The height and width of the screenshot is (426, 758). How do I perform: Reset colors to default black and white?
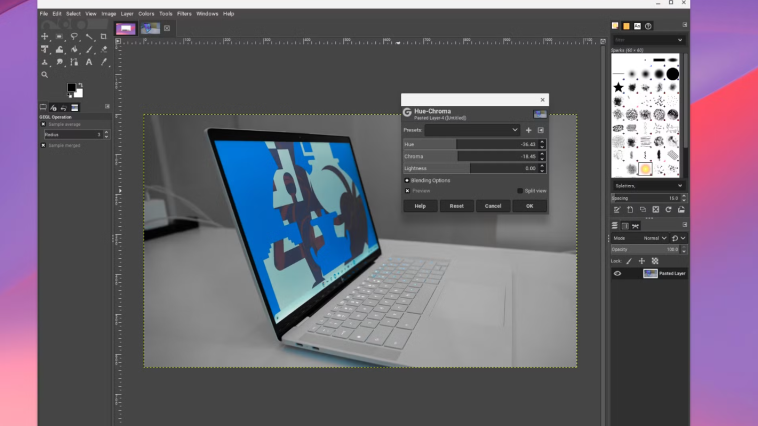coord(70,95)
